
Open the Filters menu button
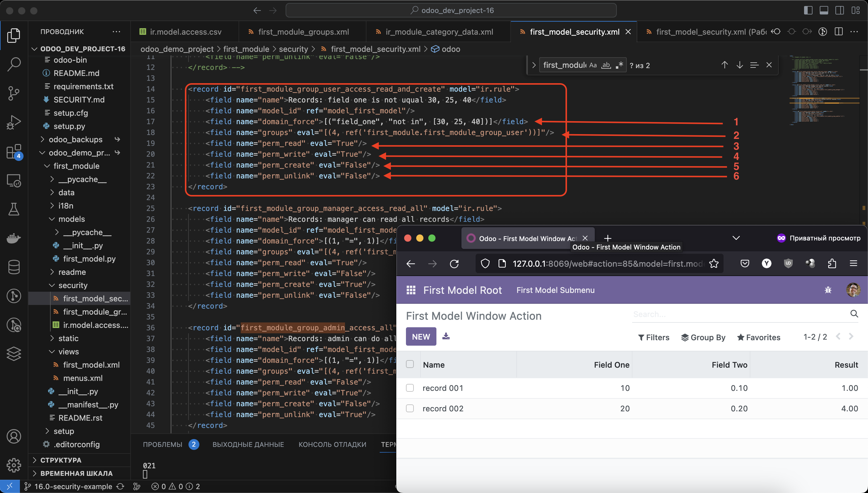654,337
